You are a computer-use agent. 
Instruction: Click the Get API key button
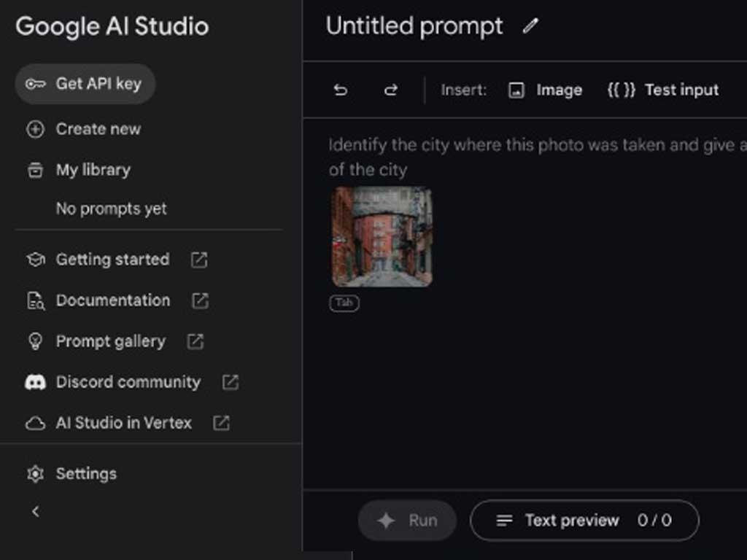click(85, 84)
